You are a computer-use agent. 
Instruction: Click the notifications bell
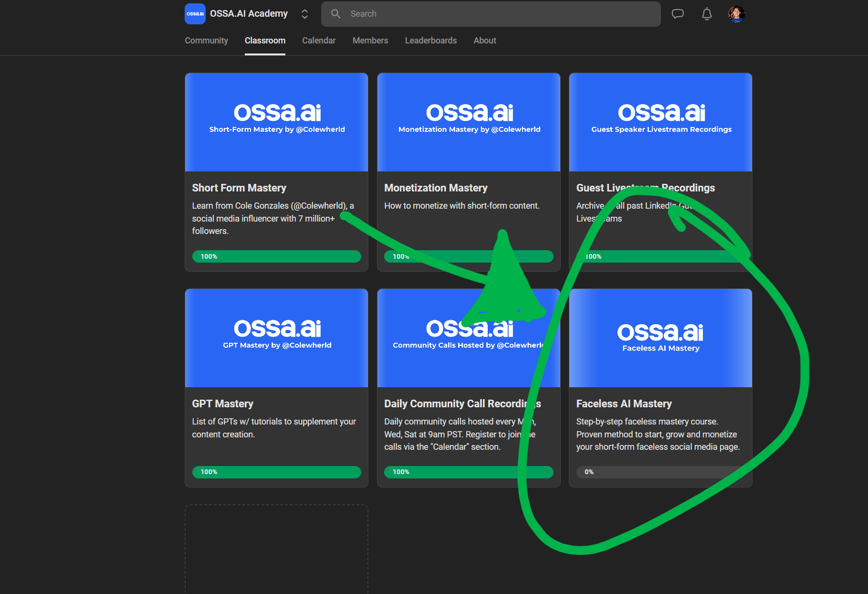click(x=707, y=13)
